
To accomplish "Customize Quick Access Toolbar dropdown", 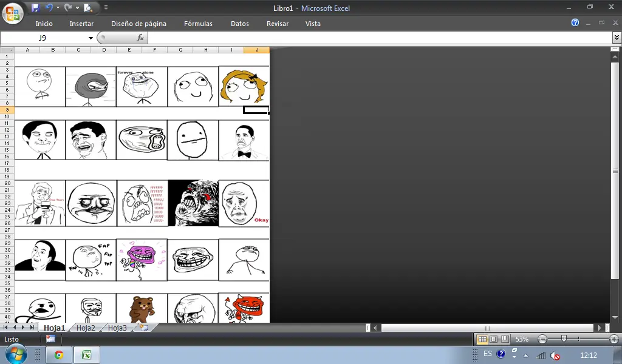I will click(x=106, y=7).
